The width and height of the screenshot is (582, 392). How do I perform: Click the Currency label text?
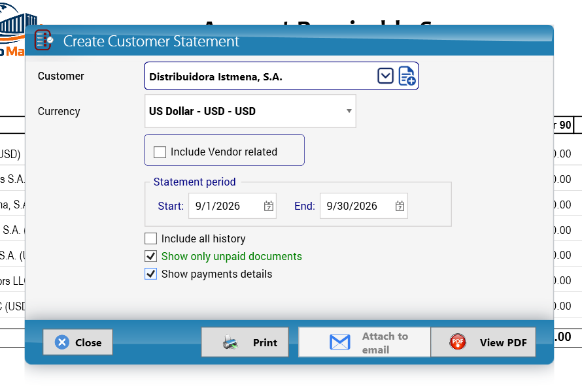pyautogui.click(x=59, y=111)
